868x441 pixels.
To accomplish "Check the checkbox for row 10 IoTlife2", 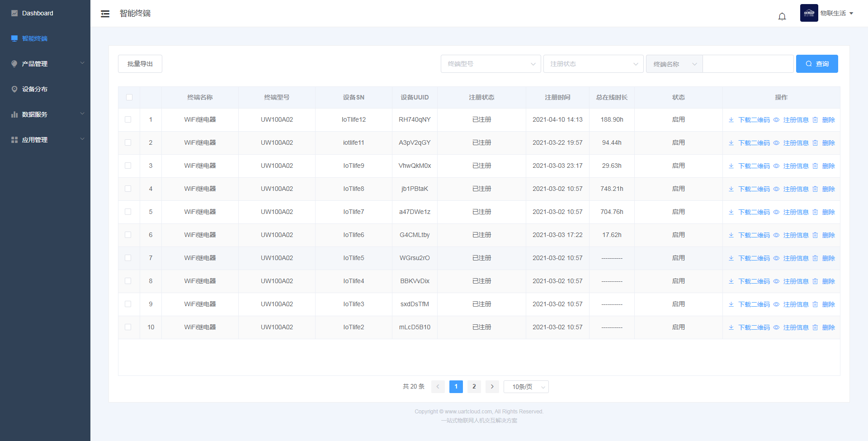I will pyautogui.click(x=128, y=327).
